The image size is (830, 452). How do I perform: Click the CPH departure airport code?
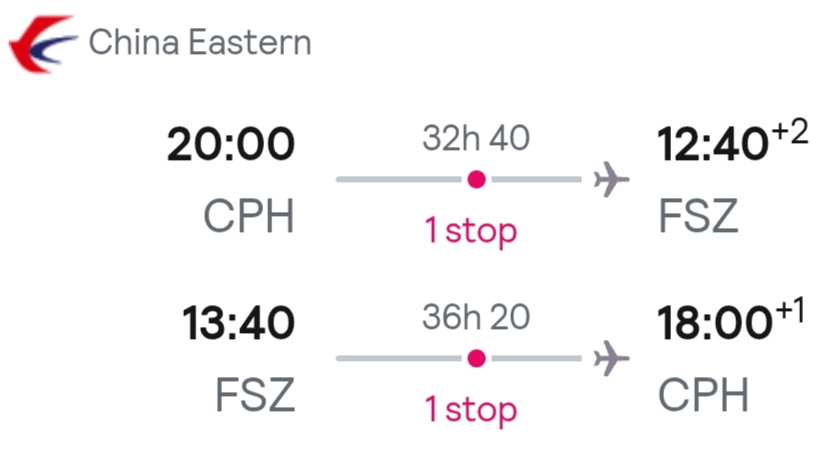[248, 216]
